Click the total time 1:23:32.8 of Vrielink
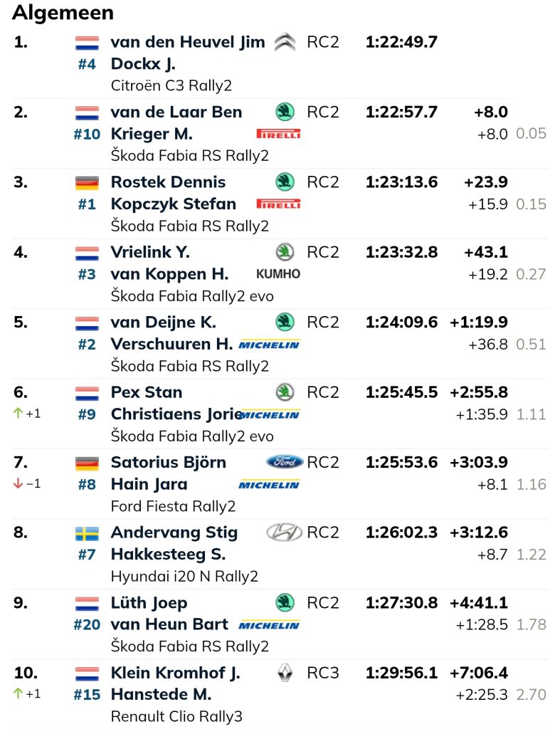 tap(401, 252)
